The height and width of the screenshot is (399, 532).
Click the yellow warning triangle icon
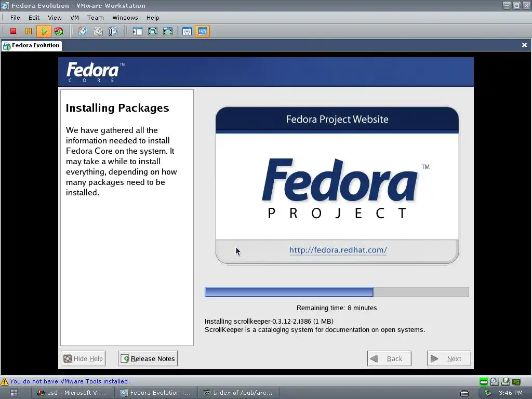coord(4,381)
